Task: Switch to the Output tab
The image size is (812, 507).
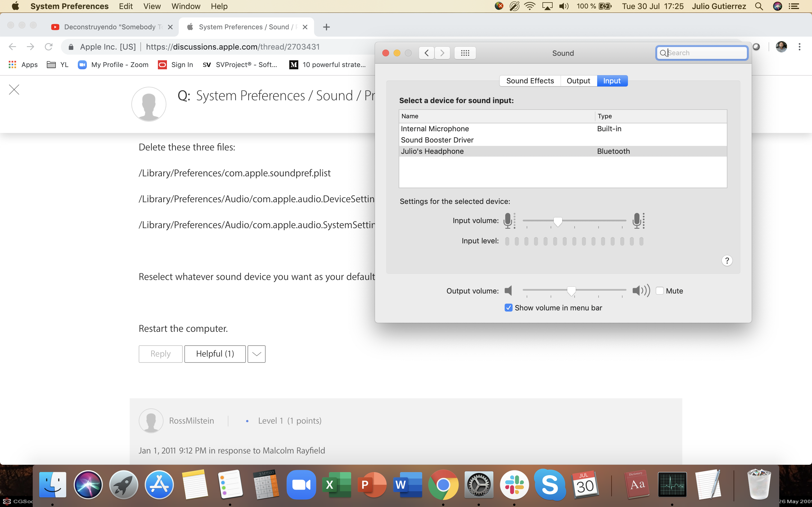Action: click(578, 81)
